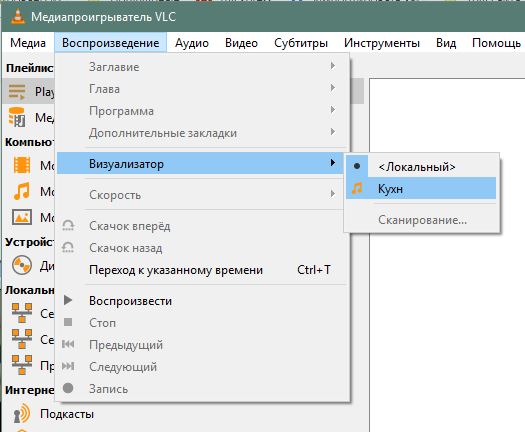Click the Устройства sidebar heading
Image resolution: width=525 pixels, height=432 pixels.
30,242
